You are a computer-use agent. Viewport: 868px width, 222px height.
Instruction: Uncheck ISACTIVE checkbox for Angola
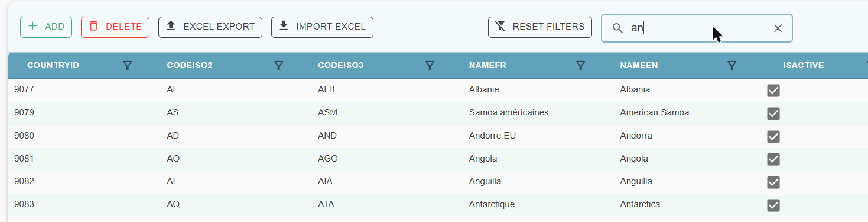pyautogui.click(x=773, y=159)
